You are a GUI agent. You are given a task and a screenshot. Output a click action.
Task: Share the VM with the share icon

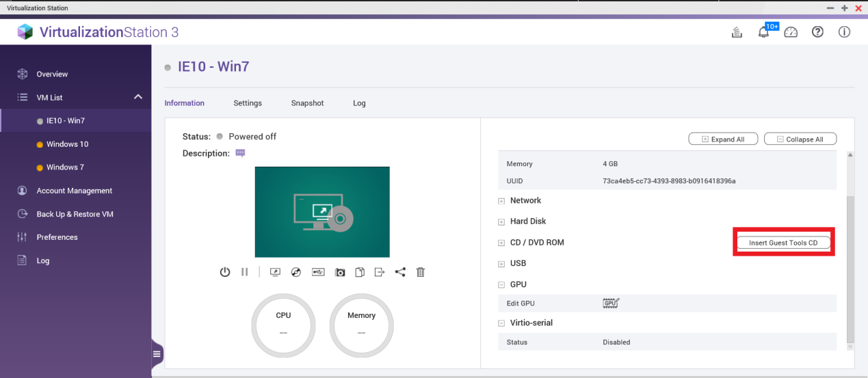pyautogui.click(x=400, y=272)
